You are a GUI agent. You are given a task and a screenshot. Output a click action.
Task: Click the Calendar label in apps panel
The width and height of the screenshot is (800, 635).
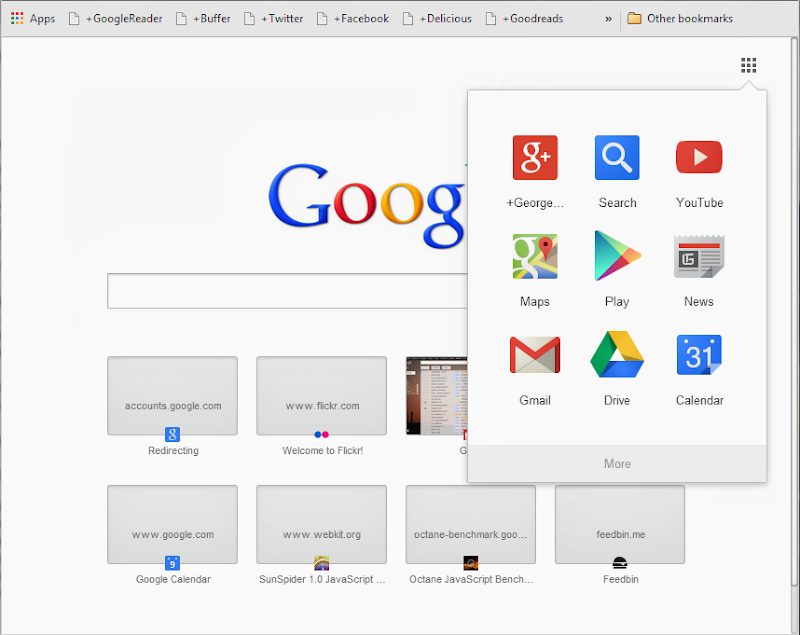pos(699,400)
